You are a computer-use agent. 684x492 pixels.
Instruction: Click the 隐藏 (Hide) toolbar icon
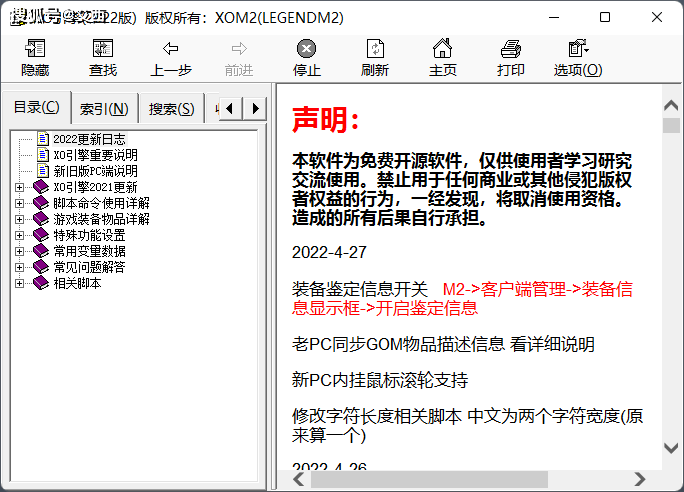(35, 58)
